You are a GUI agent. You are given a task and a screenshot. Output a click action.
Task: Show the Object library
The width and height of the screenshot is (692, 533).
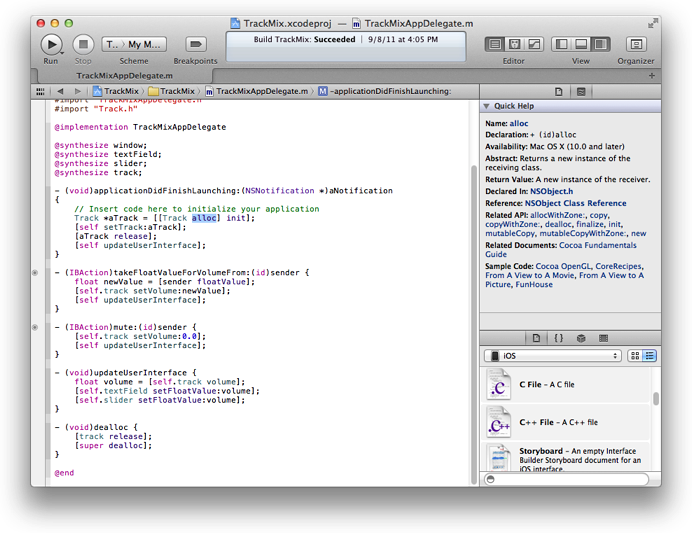point(581,338)
